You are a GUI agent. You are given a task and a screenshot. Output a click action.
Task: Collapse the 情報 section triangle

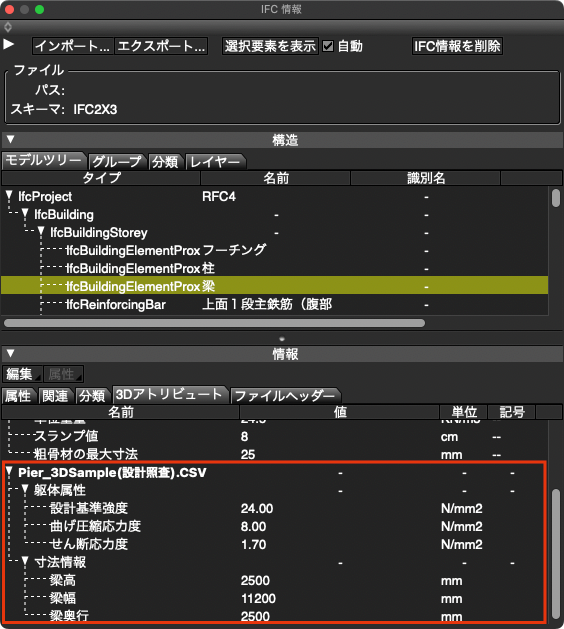click(x=10, y=353)
